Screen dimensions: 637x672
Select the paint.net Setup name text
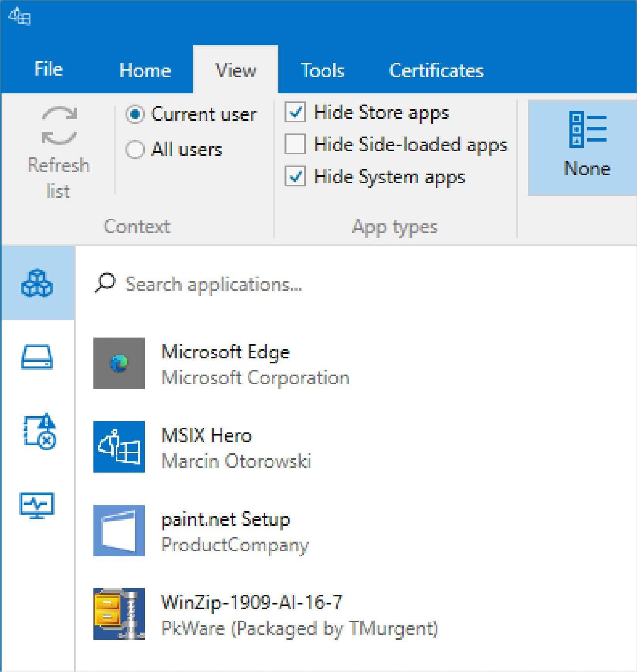pos(225,519)
